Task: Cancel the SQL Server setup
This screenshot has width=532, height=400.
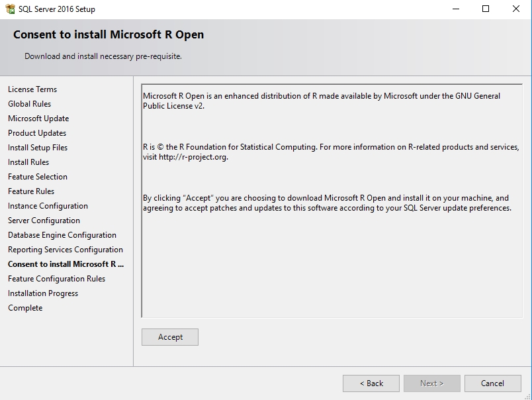Action: [x=492, y=383]
